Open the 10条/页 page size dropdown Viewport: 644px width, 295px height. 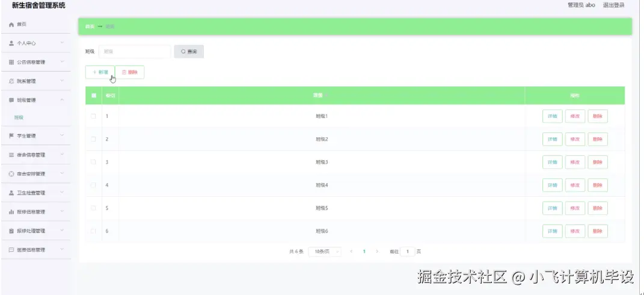[x=325, y=252]
